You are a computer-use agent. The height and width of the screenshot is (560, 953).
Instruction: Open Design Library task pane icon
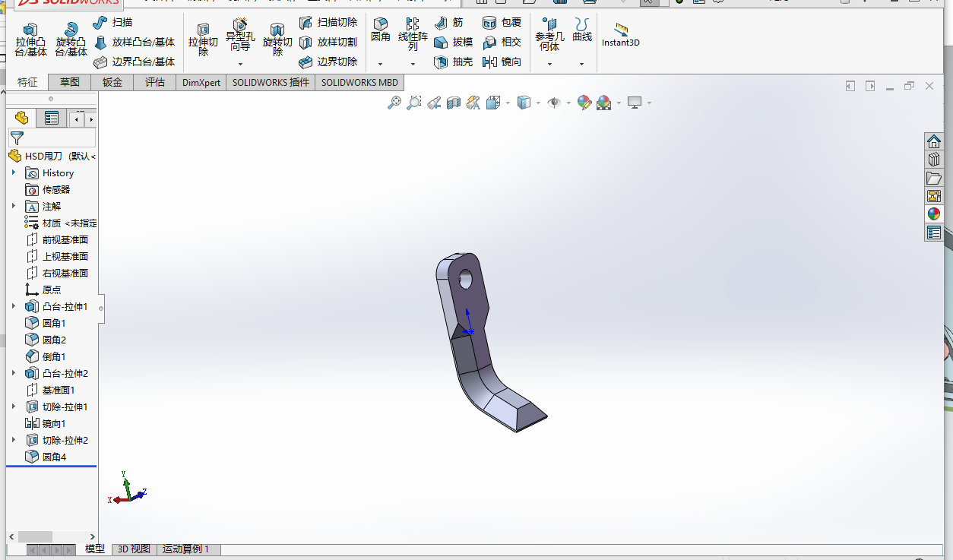click(x=934, y=160)
